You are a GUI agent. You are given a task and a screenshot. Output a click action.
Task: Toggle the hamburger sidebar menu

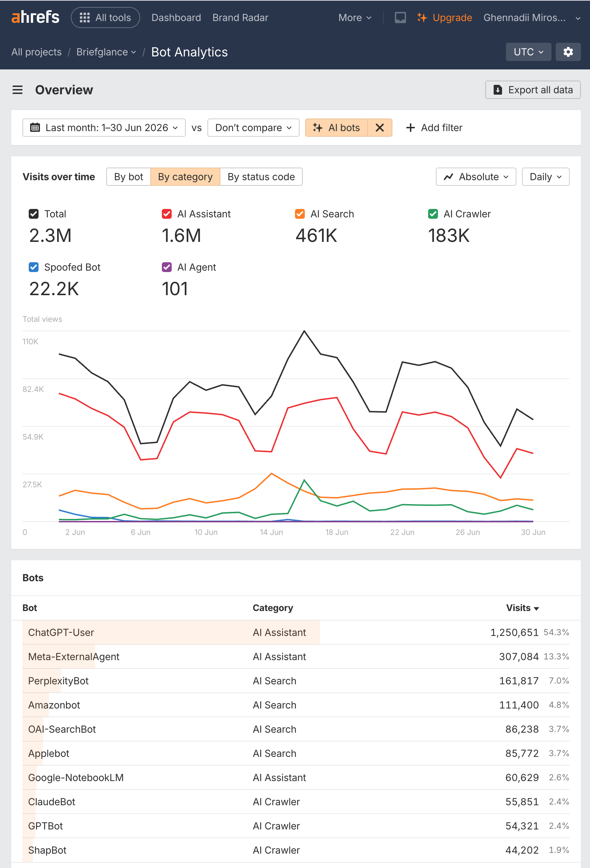point(18,90)
